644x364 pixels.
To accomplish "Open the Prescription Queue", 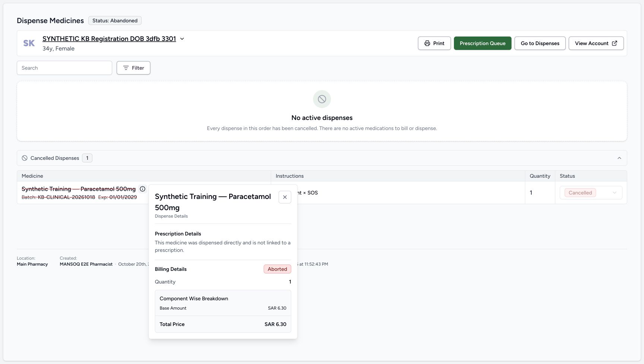I will [483, 43].
